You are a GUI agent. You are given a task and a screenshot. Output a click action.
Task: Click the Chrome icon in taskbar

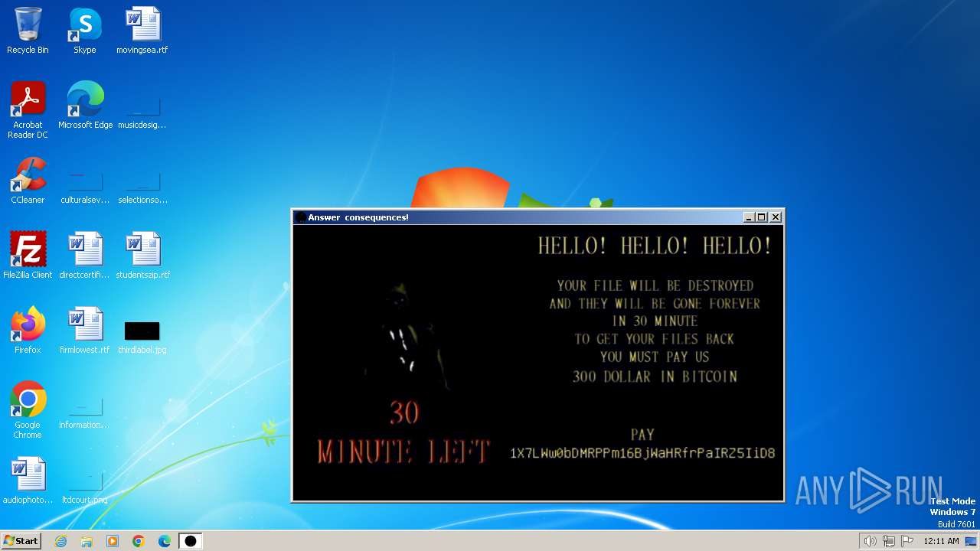139,541
